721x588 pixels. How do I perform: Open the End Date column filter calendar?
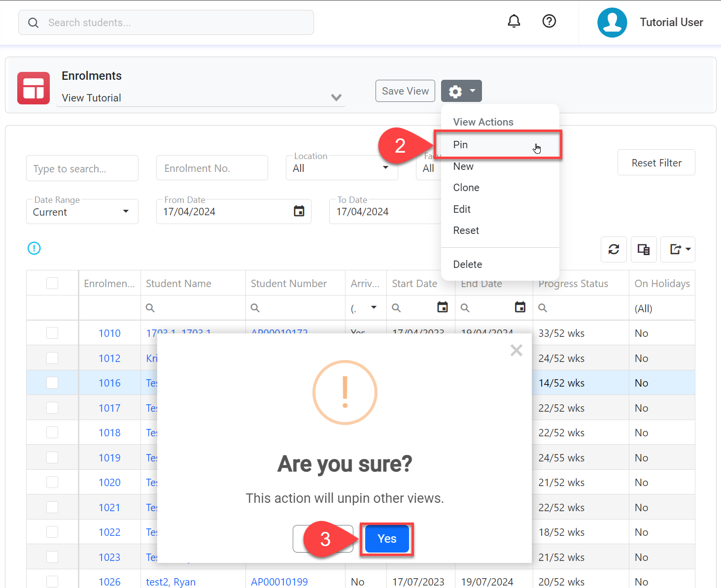pos(520,307)
